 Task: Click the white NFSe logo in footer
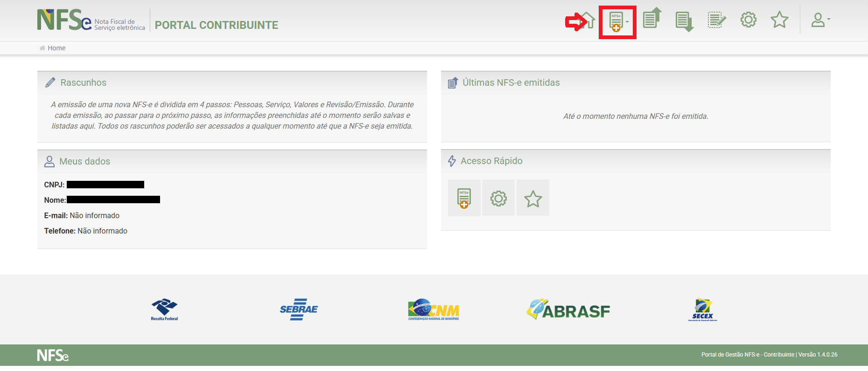[x=53, y=355]
